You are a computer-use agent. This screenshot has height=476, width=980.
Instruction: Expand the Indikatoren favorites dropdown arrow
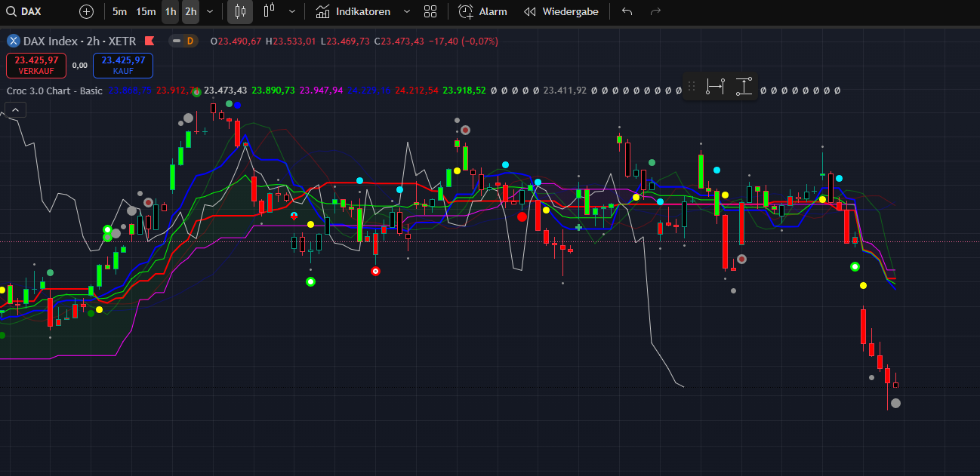(x=407, y=12)
